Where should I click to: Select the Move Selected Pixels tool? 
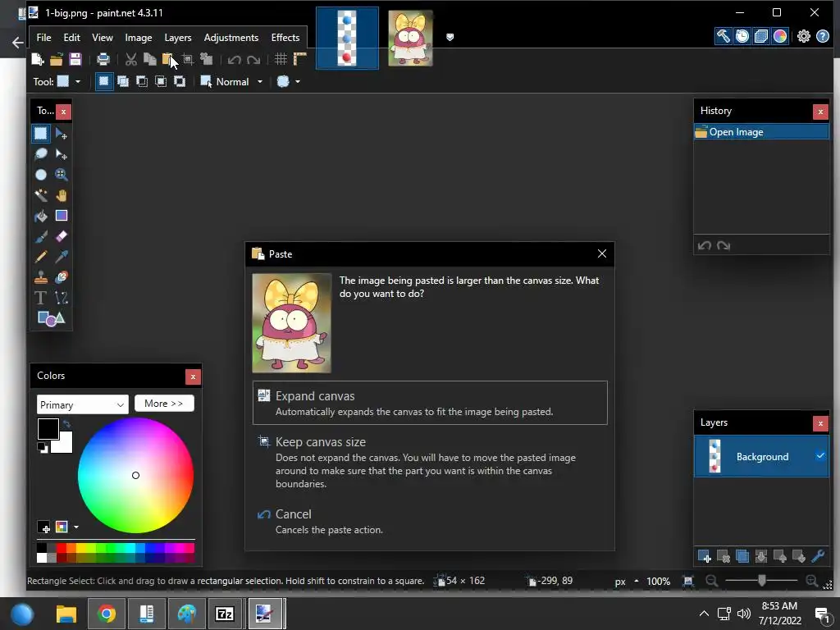61,134
